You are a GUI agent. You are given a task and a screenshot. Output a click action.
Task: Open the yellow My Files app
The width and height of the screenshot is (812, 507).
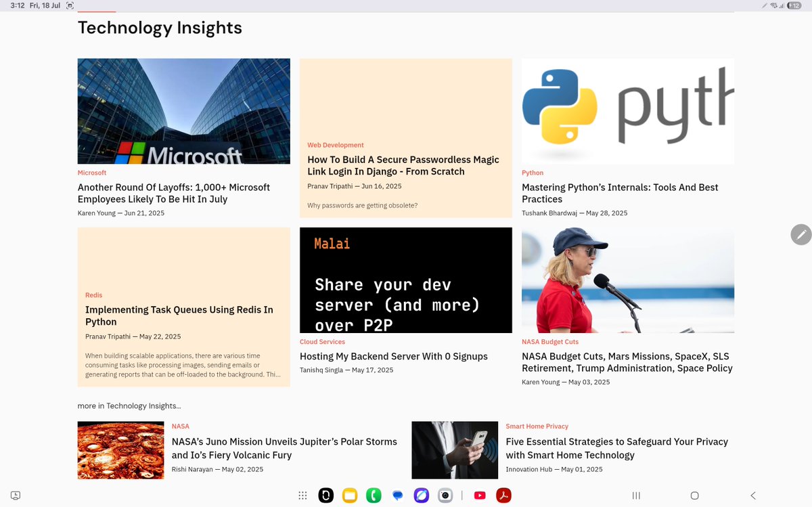pyautogui.click(x=350, y=495)
